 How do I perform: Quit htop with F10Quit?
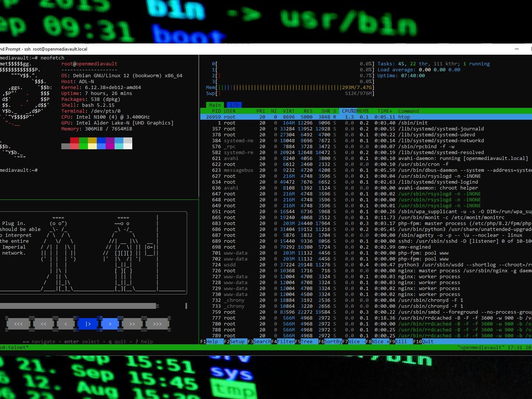pos(423,342)
